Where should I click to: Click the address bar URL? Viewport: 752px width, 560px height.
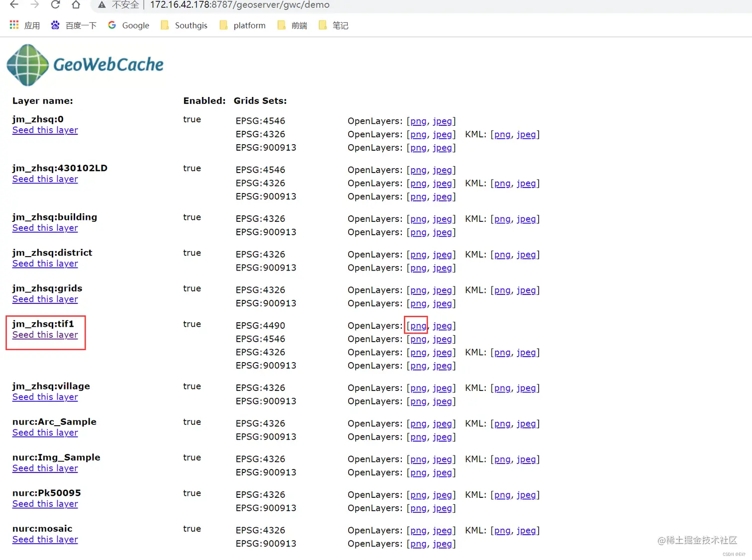240,5
